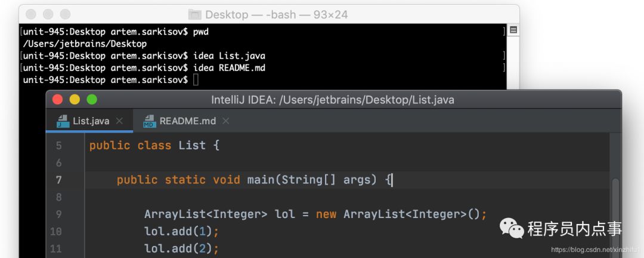Click the Terminal cursor prompt line
This screenshot has height=258, width=644.
[x=110, y=80]
